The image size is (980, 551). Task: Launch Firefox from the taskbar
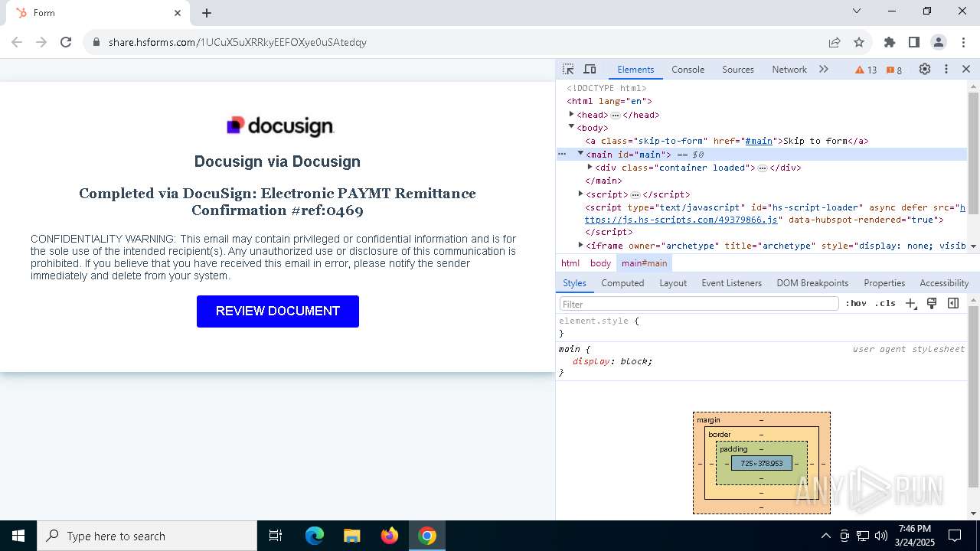point(390,536)
